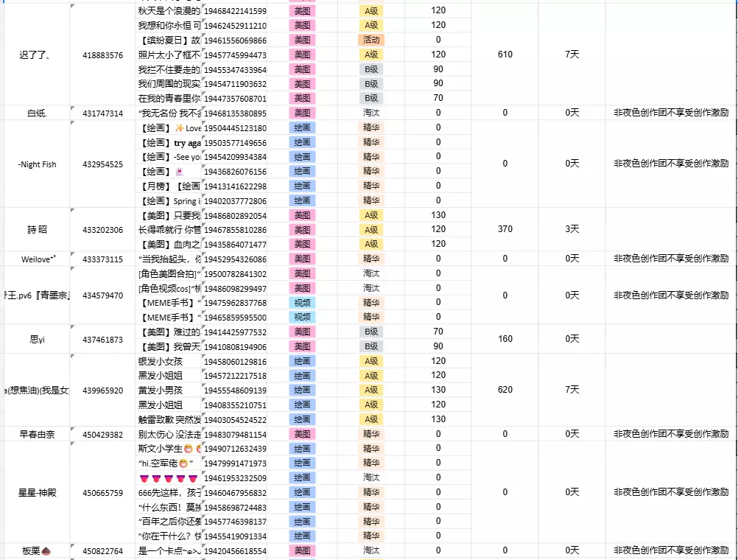This screenshot has width=738, height=560.
Task: Click title cell 触雷致歉 突然发
Action: click(169, 420)
